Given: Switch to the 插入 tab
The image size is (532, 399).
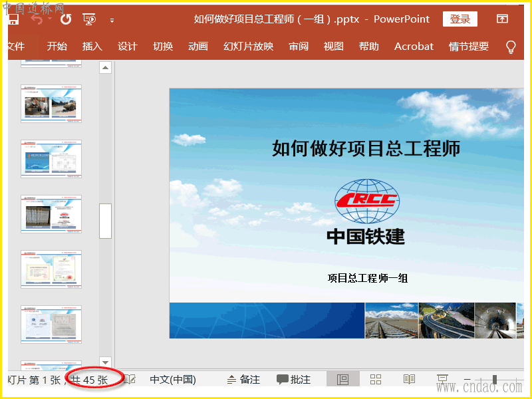Looking at the screenshot, I should tap(92, 46).
